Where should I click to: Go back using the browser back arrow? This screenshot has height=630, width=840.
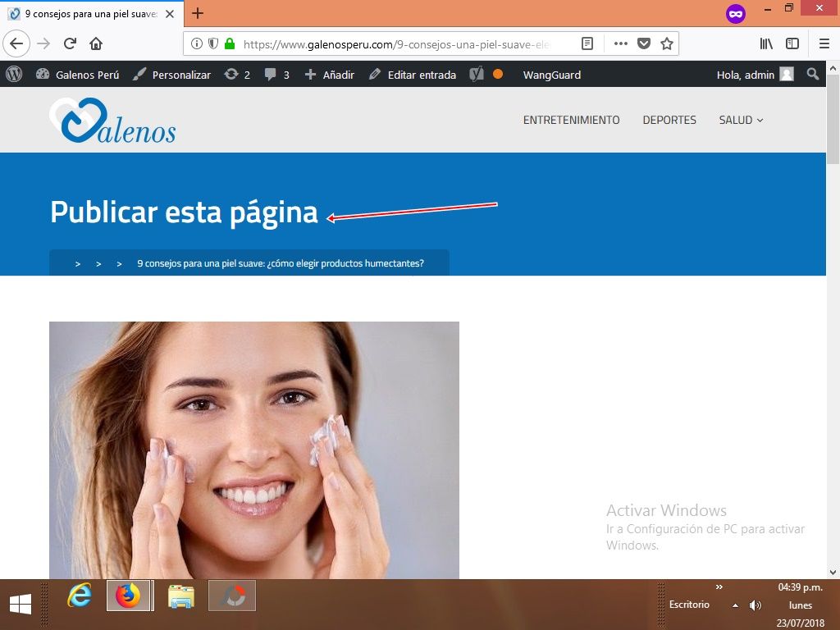16,43
